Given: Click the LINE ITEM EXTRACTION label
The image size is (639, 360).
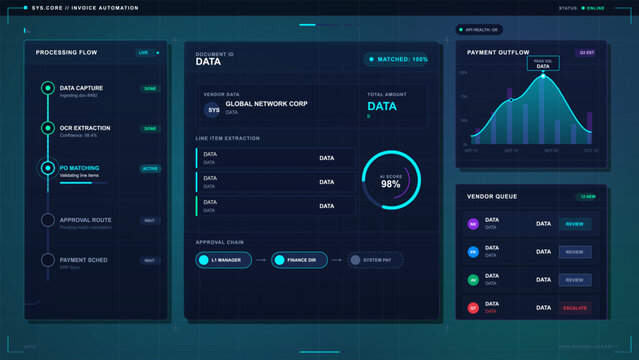Looking at the screenshot, I should tap(227, 138).
